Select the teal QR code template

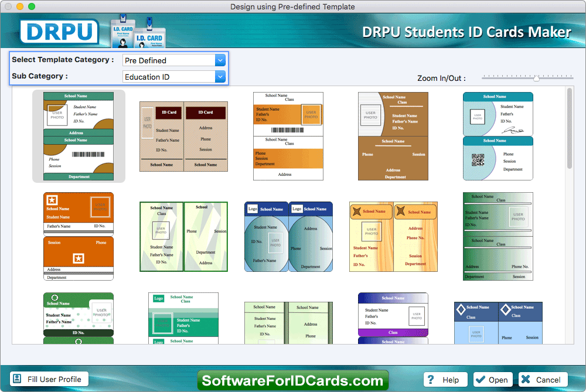(x=498, y=137)
